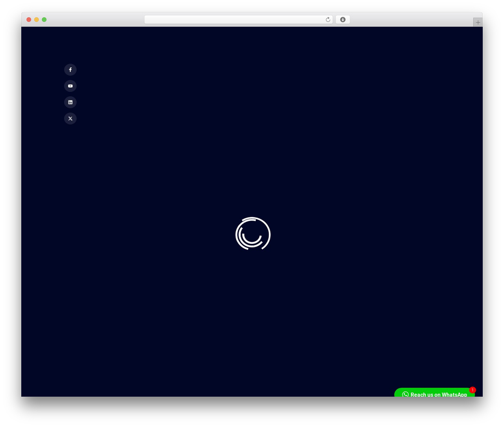The image size is (504, 427).
Task: Reload the page with the refresh icon
Action: (328, 20)
